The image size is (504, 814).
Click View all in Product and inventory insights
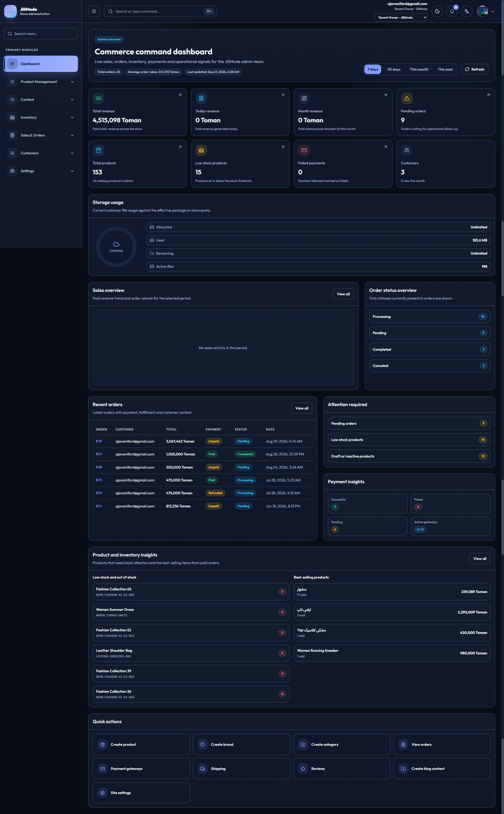pos(480,559)
